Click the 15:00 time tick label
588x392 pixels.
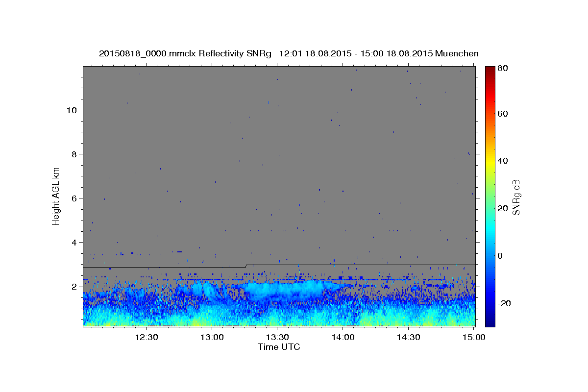(473, 337)
